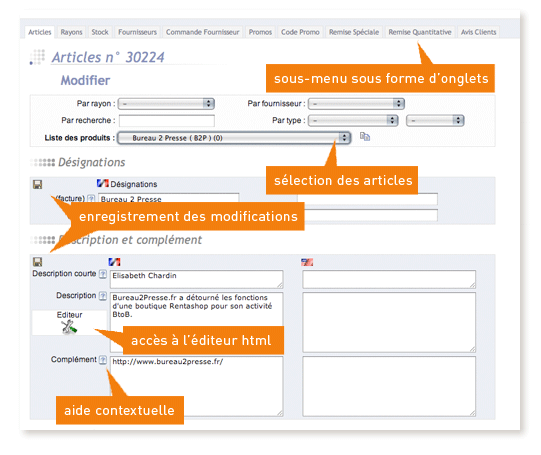Open the Liste des produits dropdown
Screen dimensions: 541x455
click(x=234, y=138)
